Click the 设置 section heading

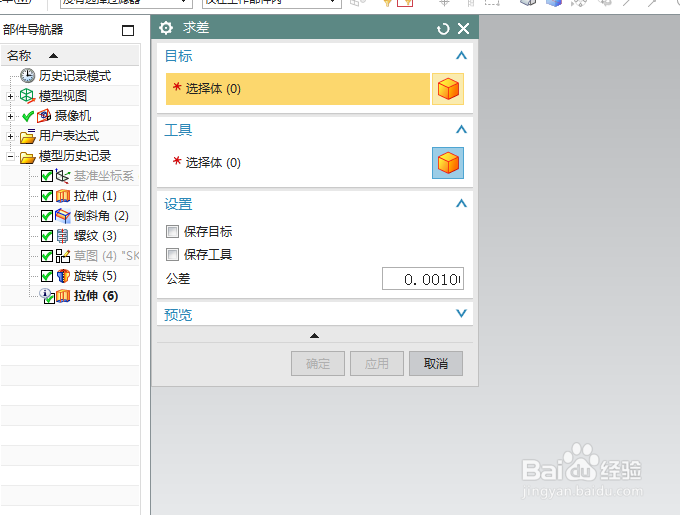[178, 204]
